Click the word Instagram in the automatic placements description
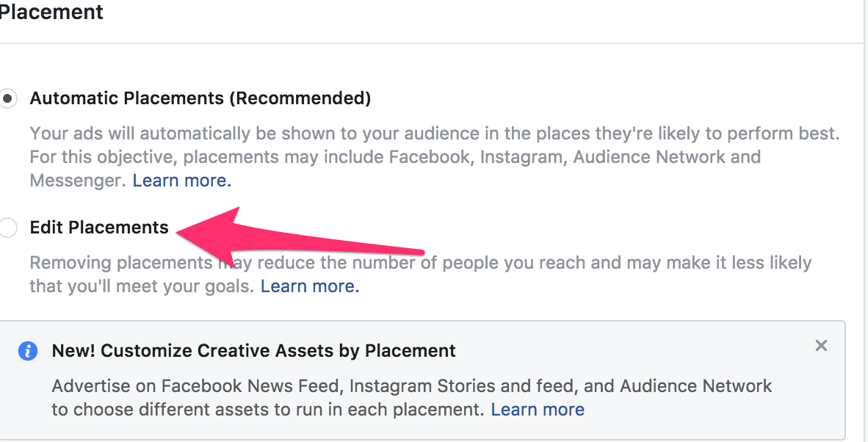This screenshot has height=442, width=868. 521,157
